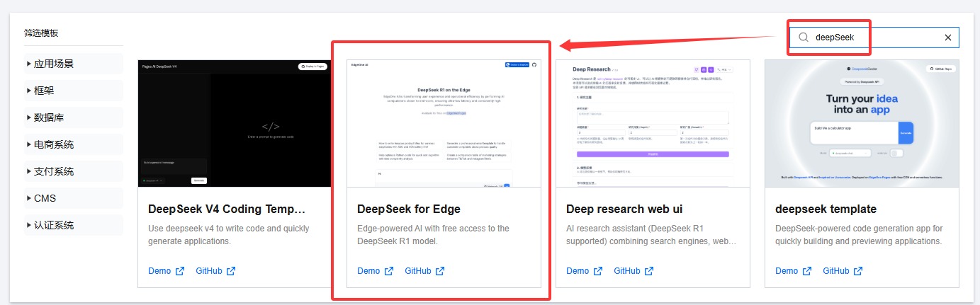This screenshot has height=305, width=980.
Task: Click description 'AI research assistant (DeepSeek R1'
Action: [651, 235]
